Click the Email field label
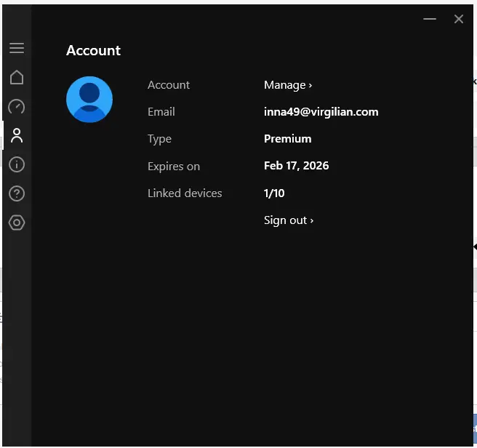477x448 pixels. 161,112
